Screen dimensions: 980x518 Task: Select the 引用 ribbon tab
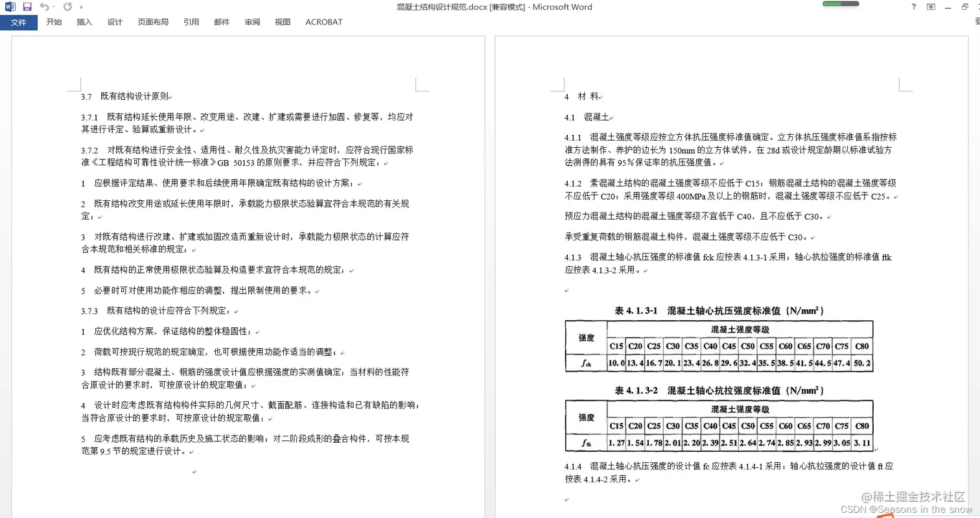point(191,21)
